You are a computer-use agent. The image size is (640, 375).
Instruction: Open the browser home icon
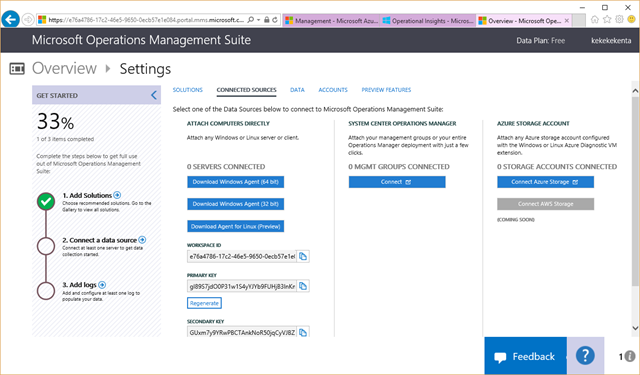[x=595, y=20]
